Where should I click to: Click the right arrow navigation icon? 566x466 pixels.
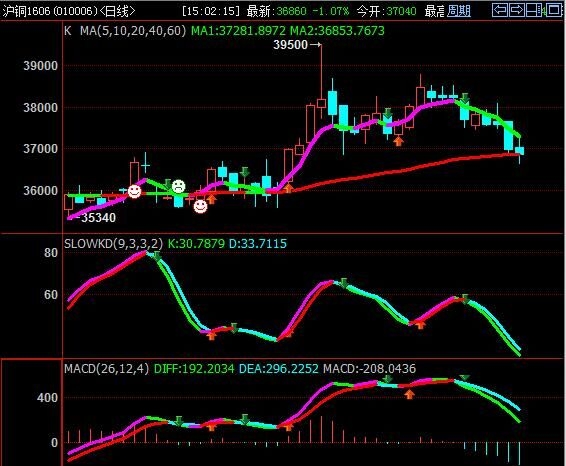517,10
